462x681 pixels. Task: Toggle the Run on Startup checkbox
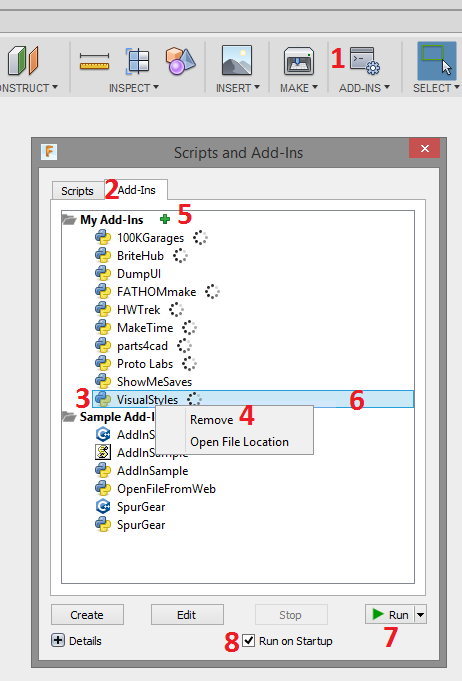248,640
